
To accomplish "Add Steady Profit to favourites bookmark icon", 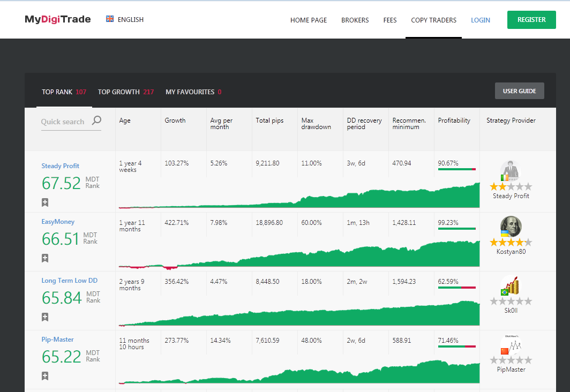I will [x=44, y=202].
